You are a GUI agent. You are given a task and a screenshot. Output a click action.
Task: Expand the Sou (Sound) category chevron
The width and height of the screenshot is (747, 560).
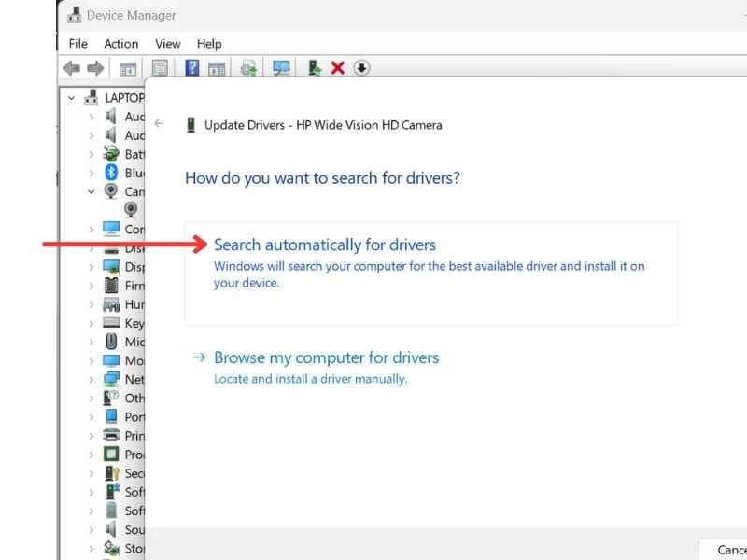(x=91, y=530)
